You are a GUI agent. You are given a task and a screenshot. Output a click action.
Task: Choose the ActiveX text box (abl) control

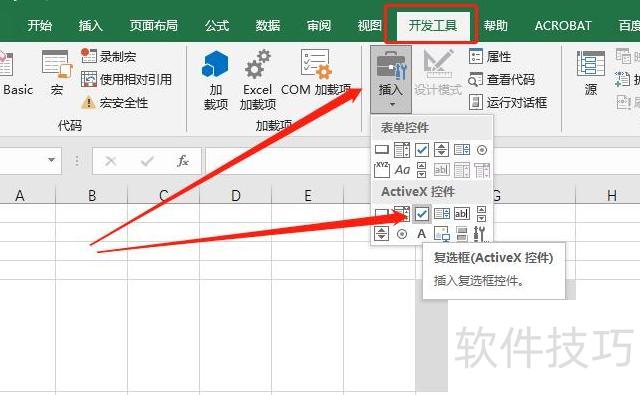pyautogui.click(x=462, y=213)
